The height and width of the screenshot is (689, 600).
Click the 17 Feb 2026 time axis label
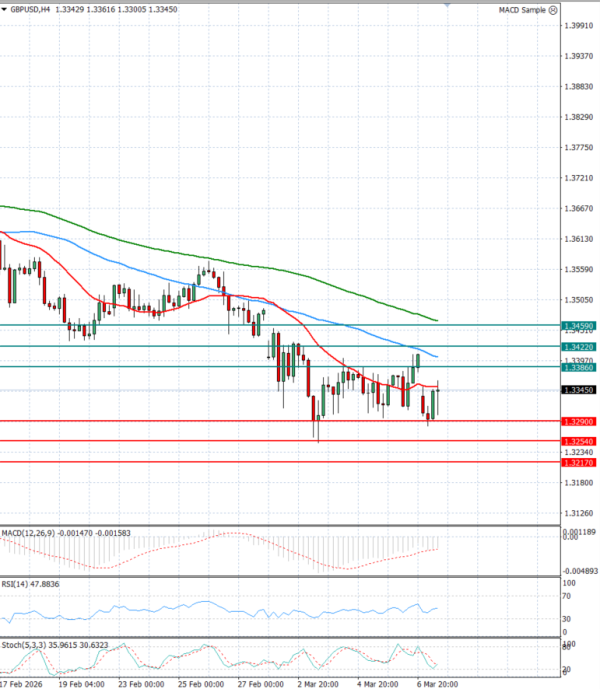[x=22, y=683]
